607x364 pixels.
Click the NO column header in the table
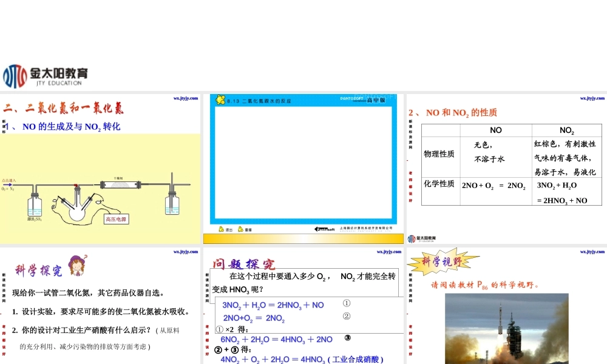coord(496,130)
